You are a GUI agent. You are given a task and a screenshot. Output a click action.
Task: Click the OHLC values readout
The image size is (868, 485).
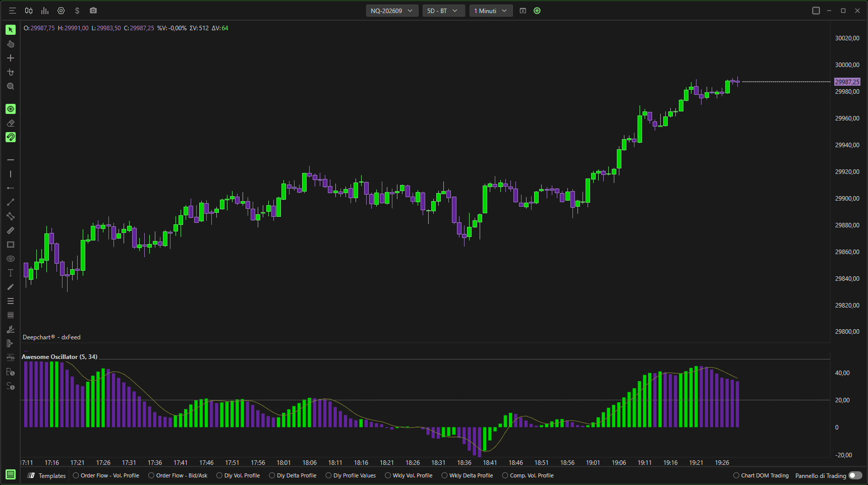tap(89, 28)
